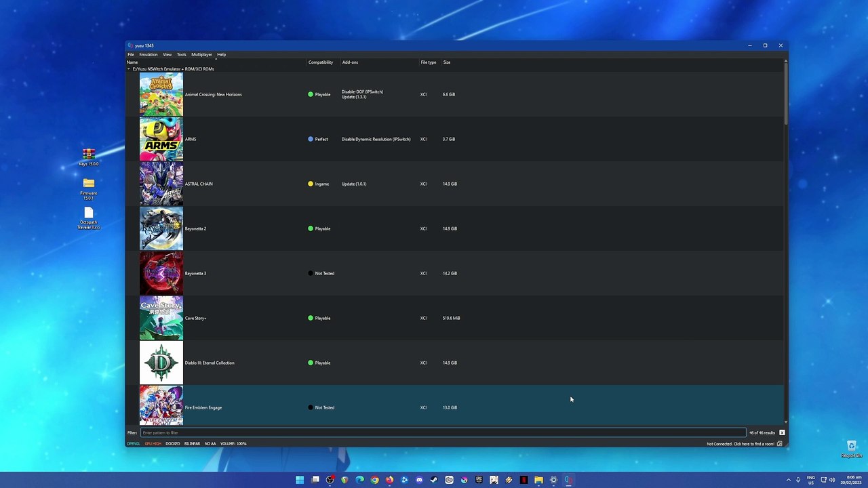Select the ASTRAL CHAIN cover art
Image resolution: width=868 pixels, height=488 pixels.
161,184
